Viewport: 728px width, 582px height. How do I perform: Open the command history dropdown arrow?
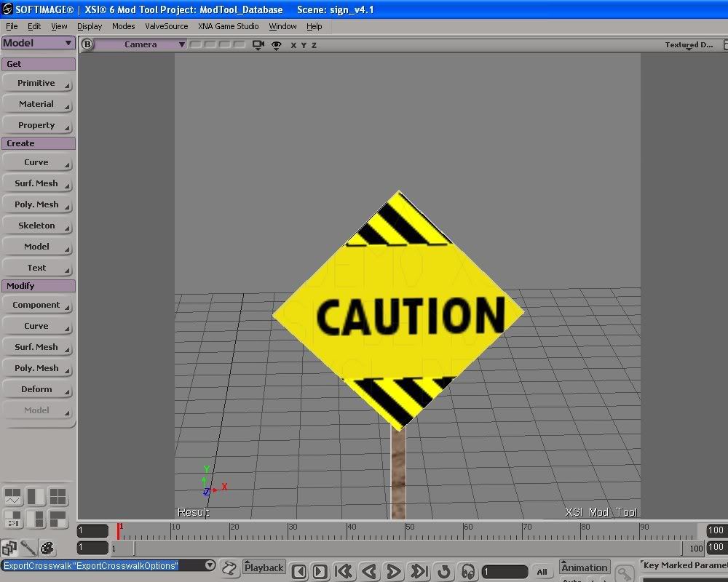click(210, 565)
